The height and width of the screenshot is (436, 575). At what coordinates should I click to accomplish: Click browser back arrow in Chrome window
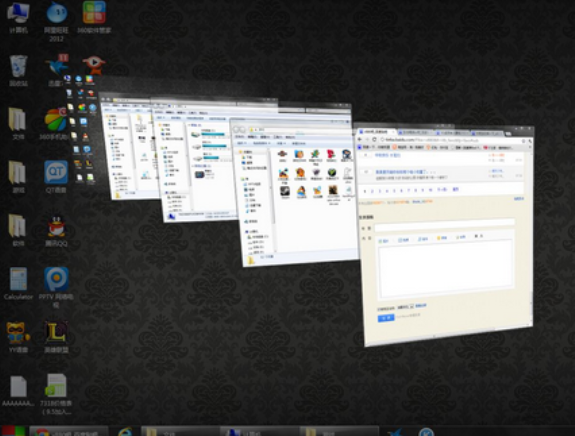(x=360, y=139)
